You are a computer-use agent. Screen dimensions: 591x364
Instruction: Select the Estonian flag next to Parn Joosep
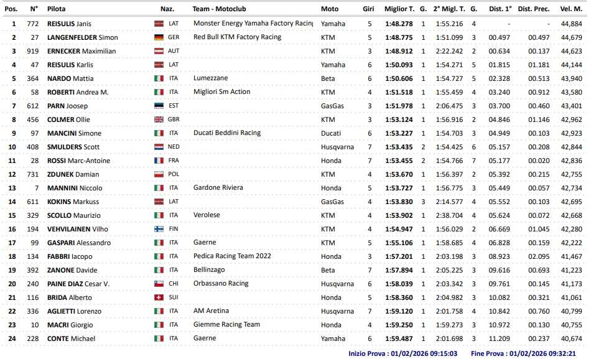159,106
